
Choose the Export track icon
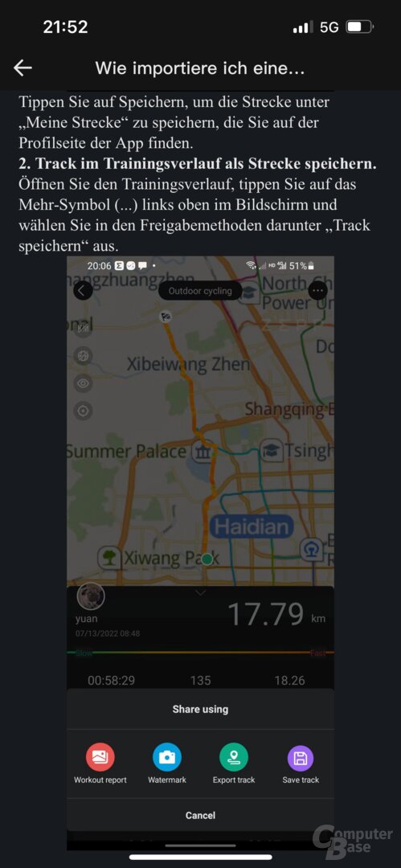pyautogui.click(x=234, y=757)
